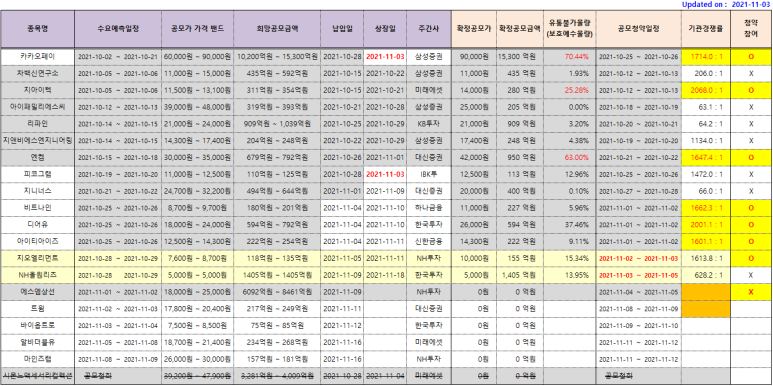Click the 확정공모금액 column header

(x=520, y=29)
